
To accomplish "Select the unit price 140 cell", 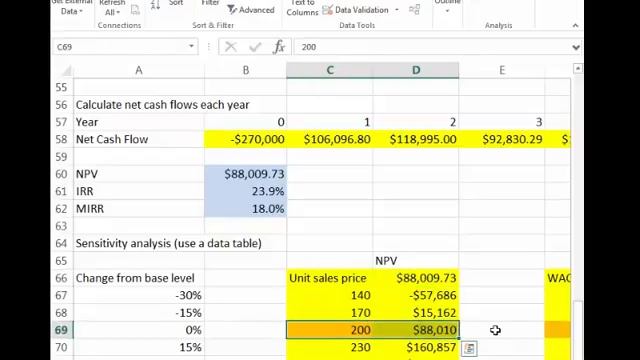I will pos(330,296).
